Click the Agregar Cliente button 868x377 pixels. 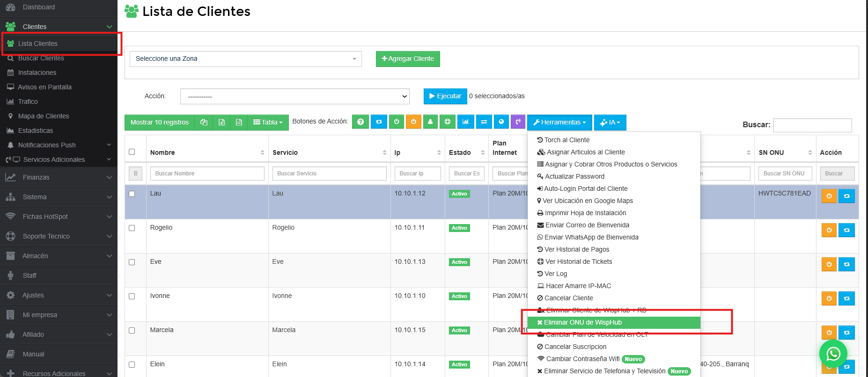tap(408, 59)
